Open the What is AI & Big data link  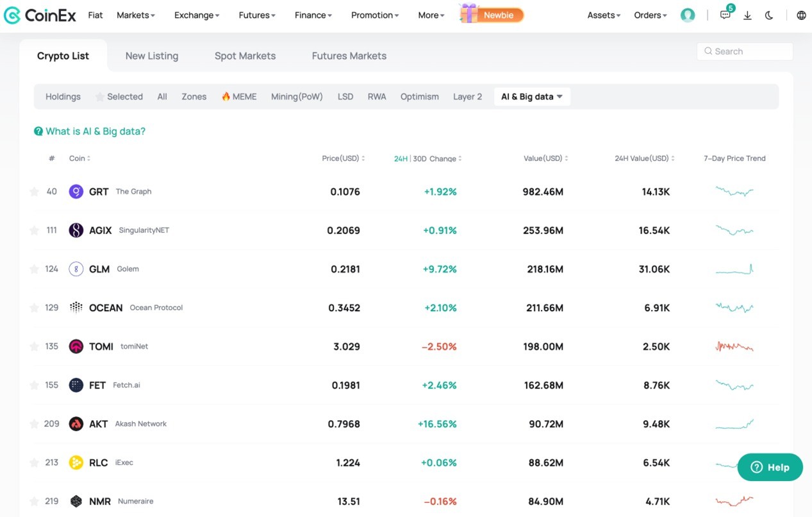point(90,131)
